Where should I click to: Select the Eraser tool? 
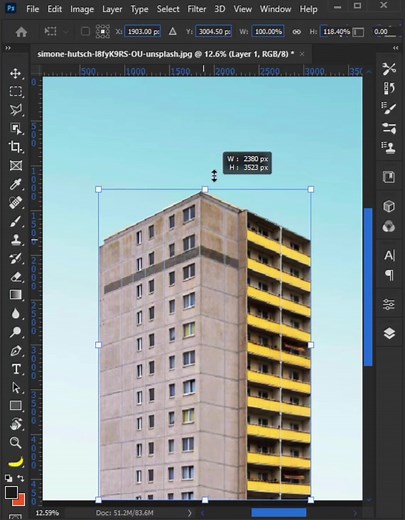point(15,276)
